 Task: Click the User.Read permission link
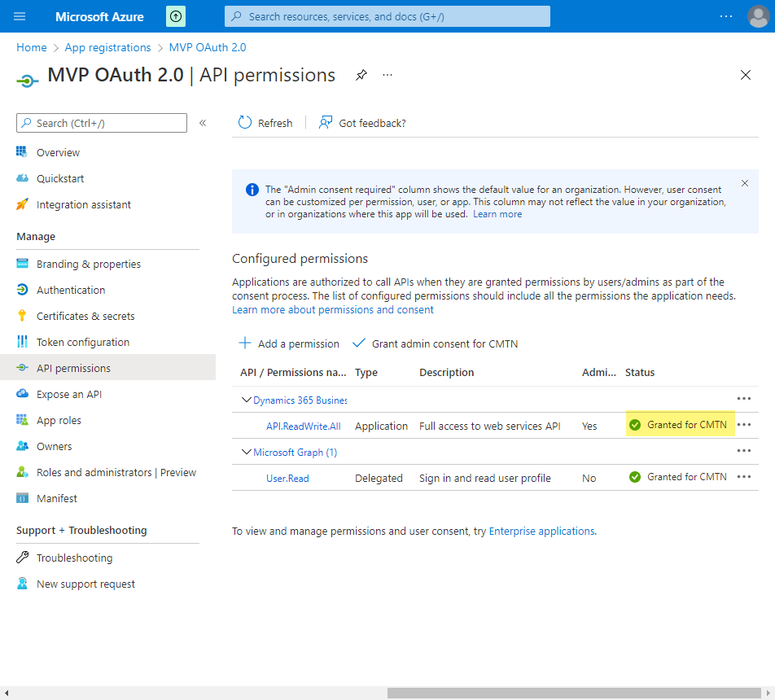pos(287,479)
